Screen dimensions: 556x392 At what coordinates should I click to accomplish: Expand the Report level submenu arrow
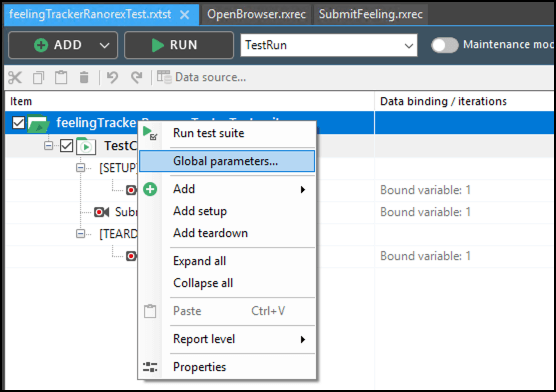pos(302,339)
